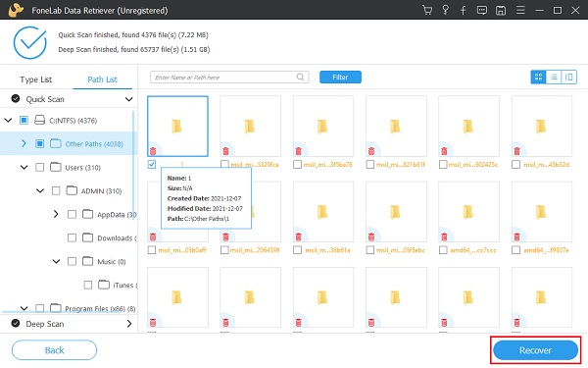588x368 pixels.
Task: Click the Recover button
Action: tap(535, 350)
